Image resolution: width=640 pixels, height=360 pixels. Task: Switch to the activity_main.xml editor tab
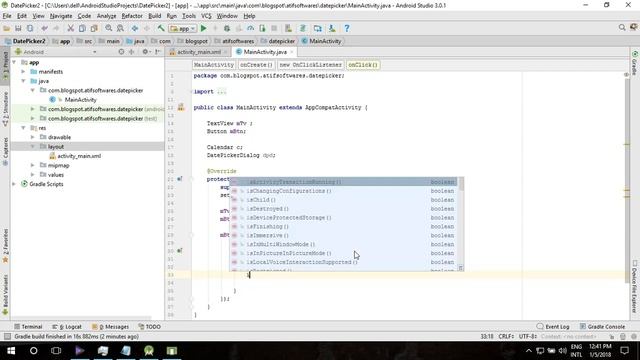click(199, 52)
